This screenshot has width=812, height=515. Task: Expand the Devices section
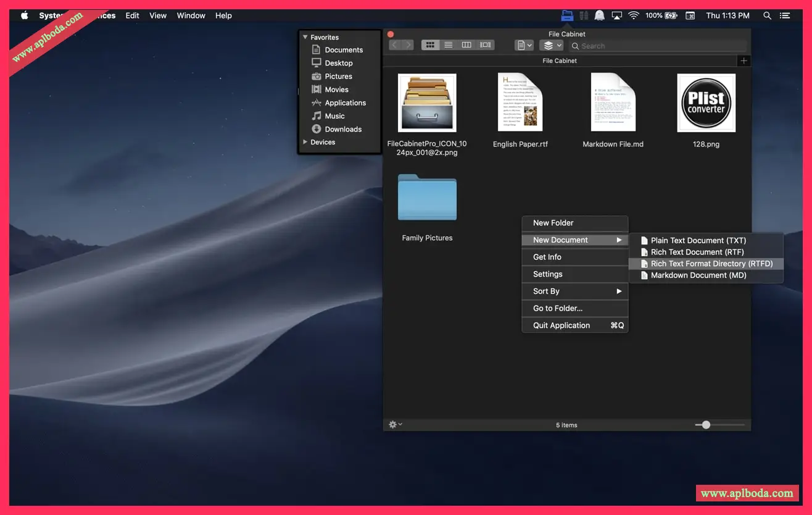point(305,142)
